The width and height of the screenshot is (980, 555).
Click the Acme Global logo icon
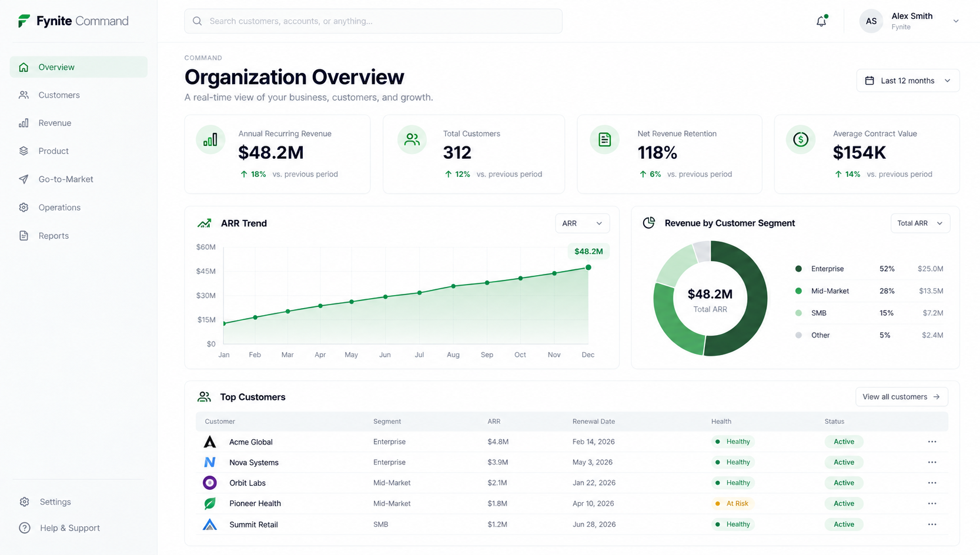coord(210,442)
